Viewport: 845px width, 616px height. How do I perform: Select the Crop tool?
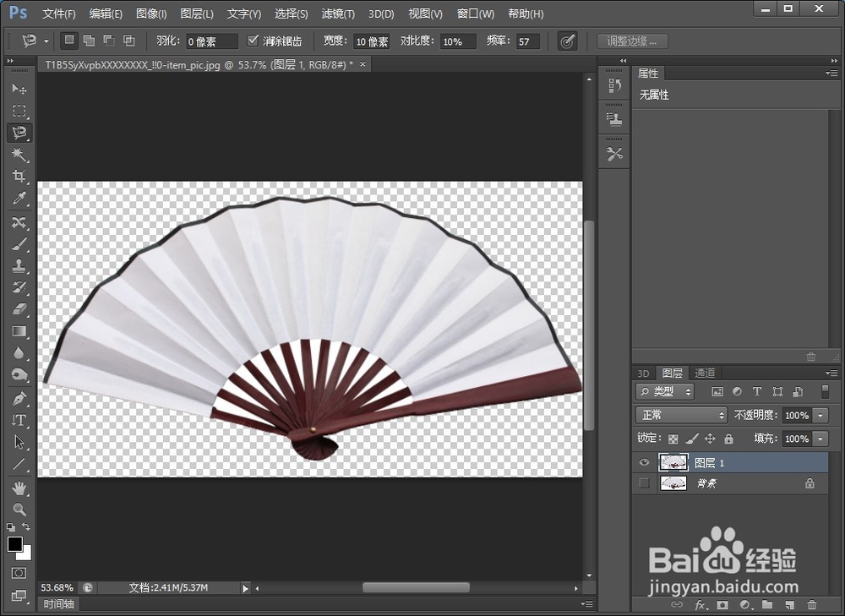coord(19,177)
